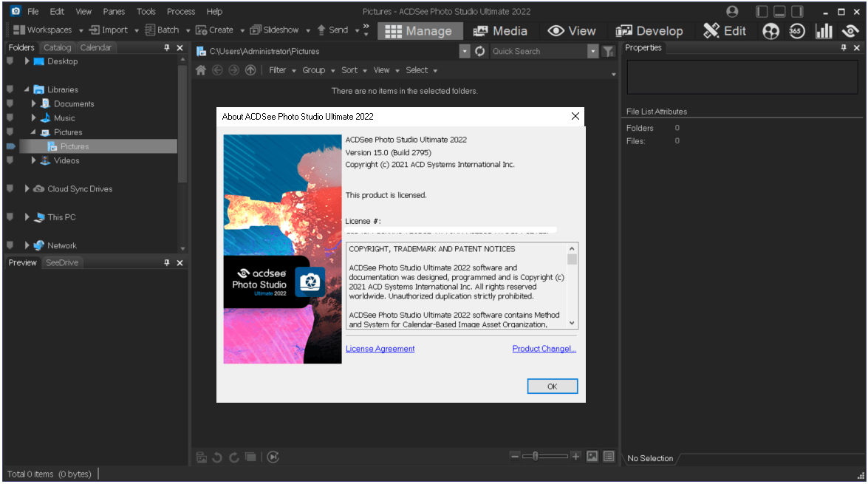
Task: Toggle the bottom pane layout icon
Action: [779, 12]
